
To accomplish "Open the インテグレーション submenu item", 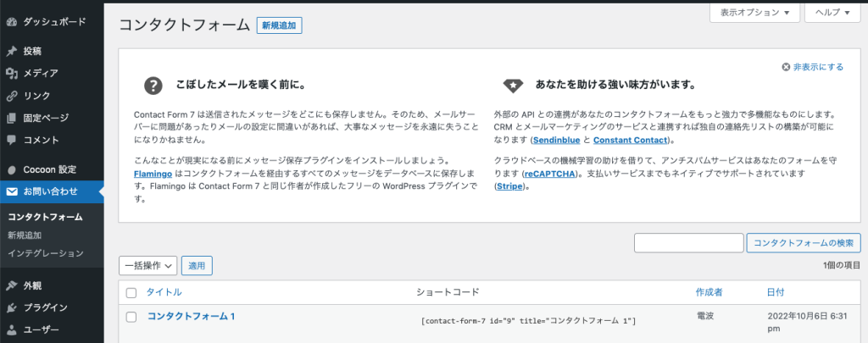I will [x=46, y=253].
